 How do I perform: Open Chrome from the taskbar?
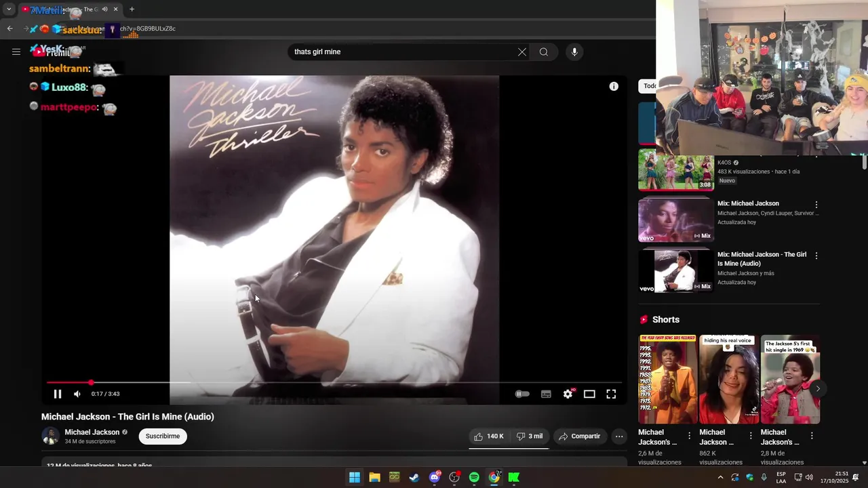click(494, 477)
